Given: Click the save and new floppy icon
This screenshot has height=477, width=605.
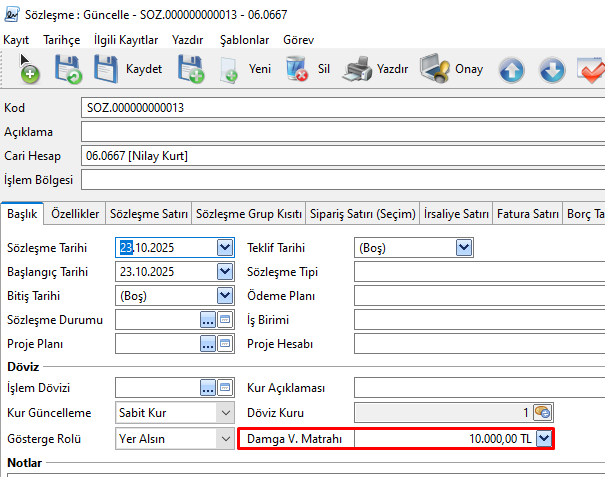Looking at the screenshot, I should pyautogui.click(x=190, y=69).
